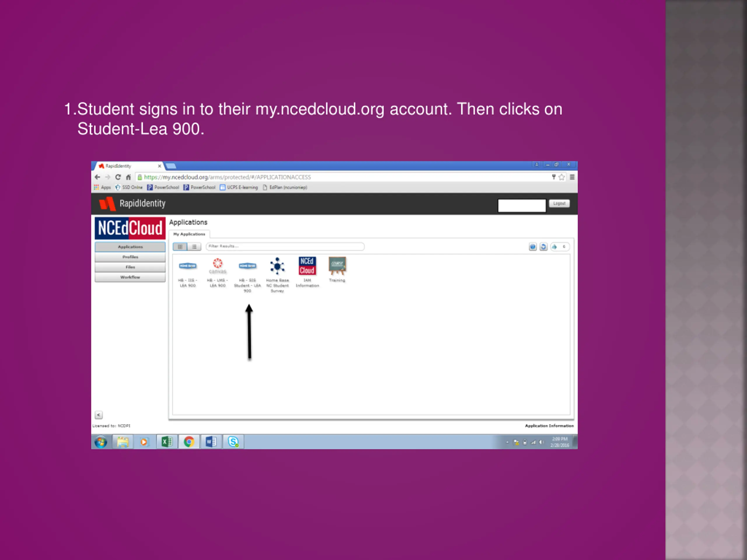This screenshot has width=747, height=560.
Task: Refresh the applications list
Action: pos(543,247)
